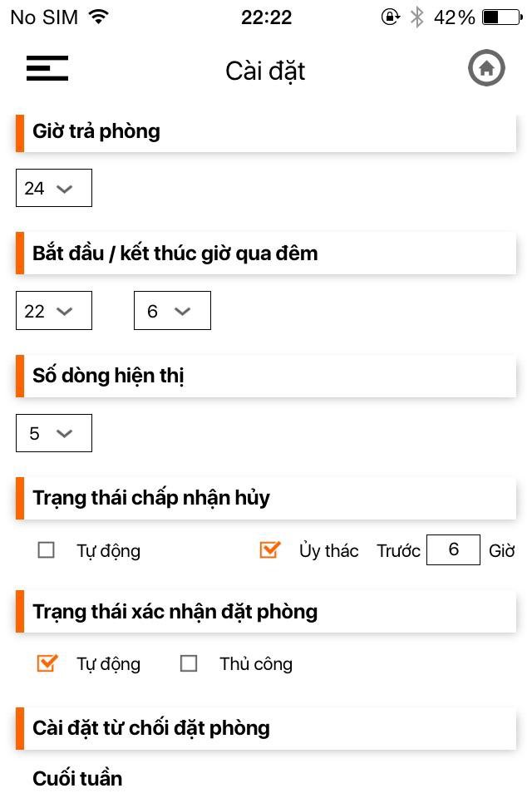Open the checkout hour dropdown showing 24
This screenshot has width=532, height=798.
point(54,189)
